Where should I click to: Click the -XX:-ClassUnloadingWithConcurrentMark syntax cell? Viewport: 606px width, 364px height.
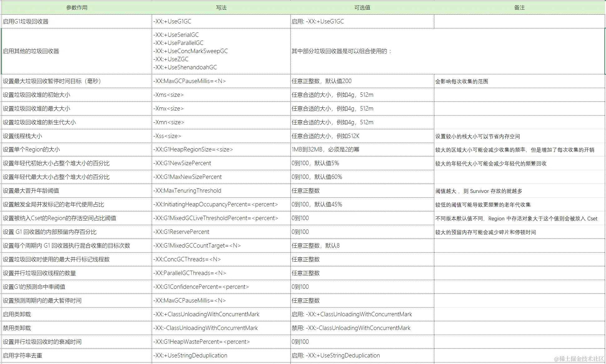coord(206,328)
